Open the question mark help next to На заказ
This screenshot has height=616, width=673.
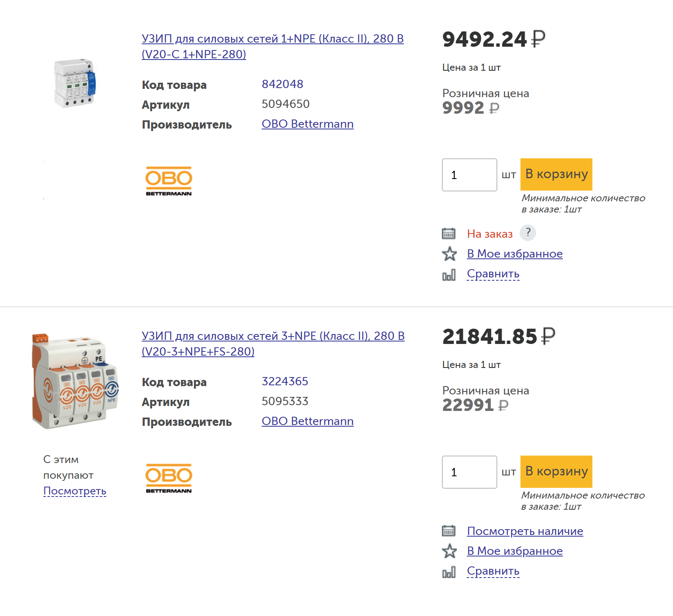(x=528, y=233)
